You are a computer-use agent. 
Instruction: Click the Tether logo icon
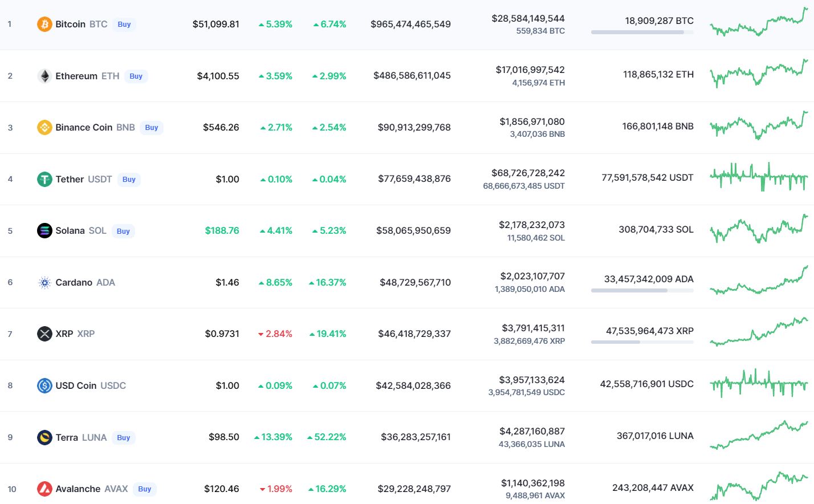coord(44,179)
